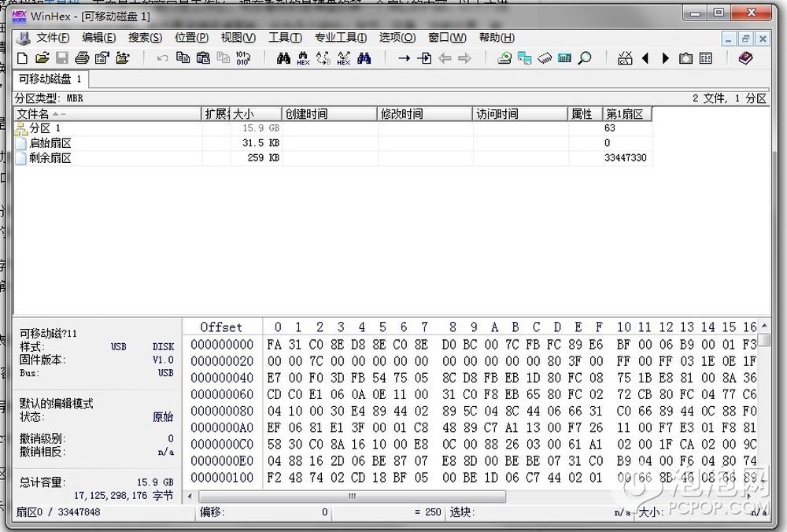
Task: Open the 窗口(W) menu
Action: (x=447, y=38)
